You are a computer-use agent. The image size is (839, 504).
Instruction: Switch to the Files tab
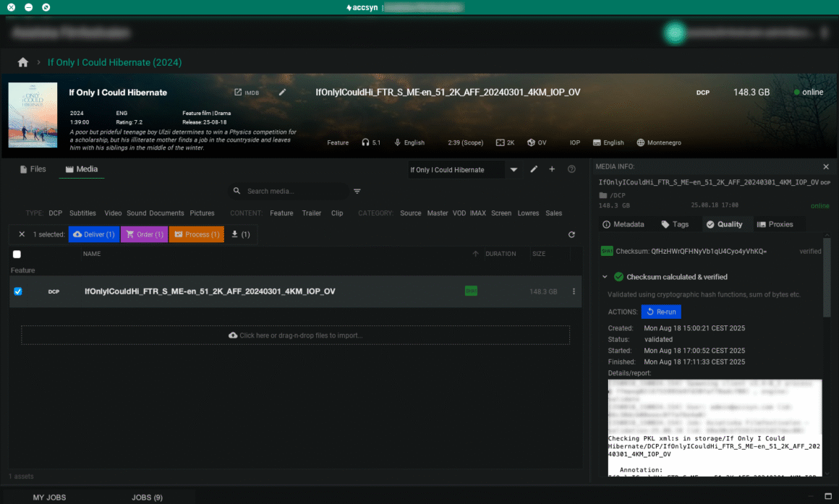33,169
